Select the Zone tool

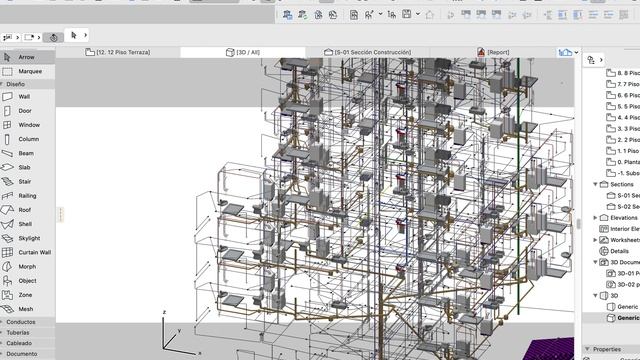(x=27, y=295)
